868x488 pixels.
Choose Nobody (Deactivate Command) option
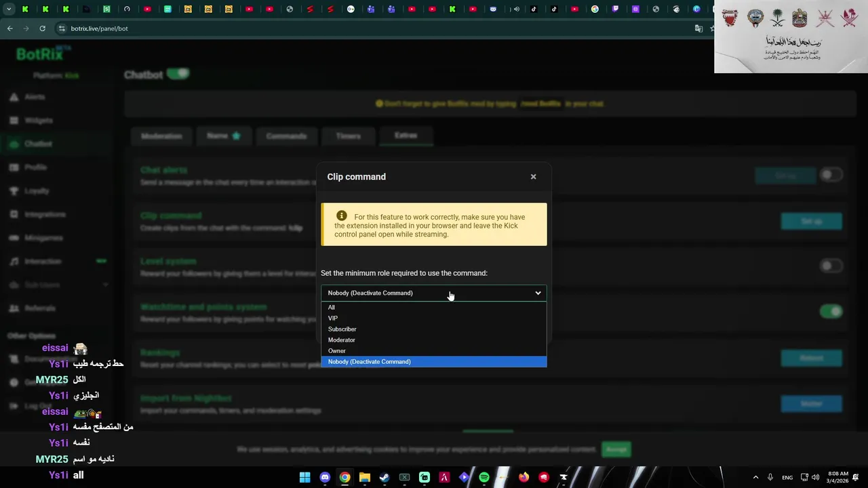pos(434,362)
